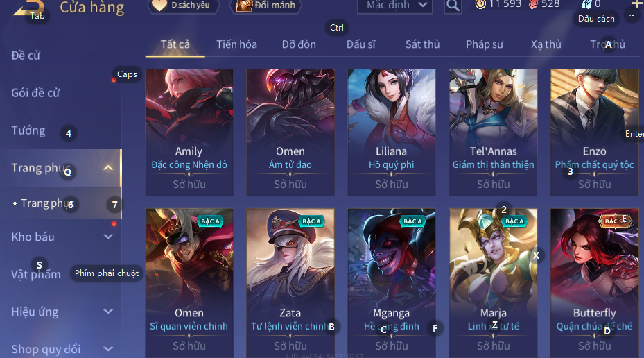The height and width of the screenshot is (358, 644).
Task: Click the plus icon to add currency
Action: click(637, 3)
